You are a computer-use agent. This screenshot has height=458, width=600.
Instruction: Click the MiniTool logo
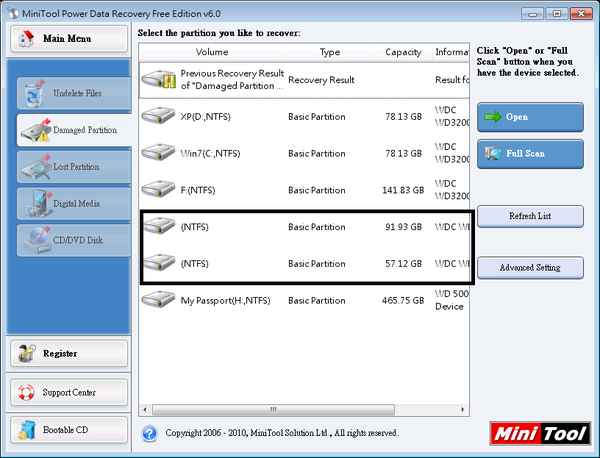[x=540, y=434]
